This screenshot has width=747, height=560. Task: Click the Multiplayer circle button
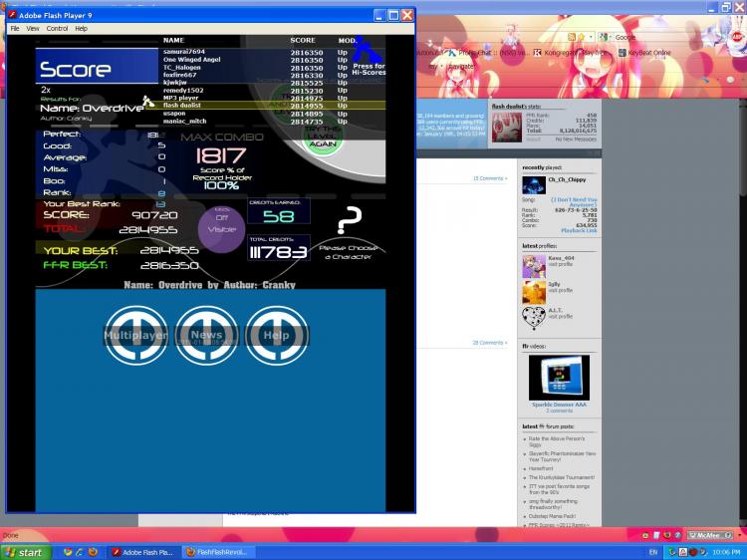click(135, 336)
